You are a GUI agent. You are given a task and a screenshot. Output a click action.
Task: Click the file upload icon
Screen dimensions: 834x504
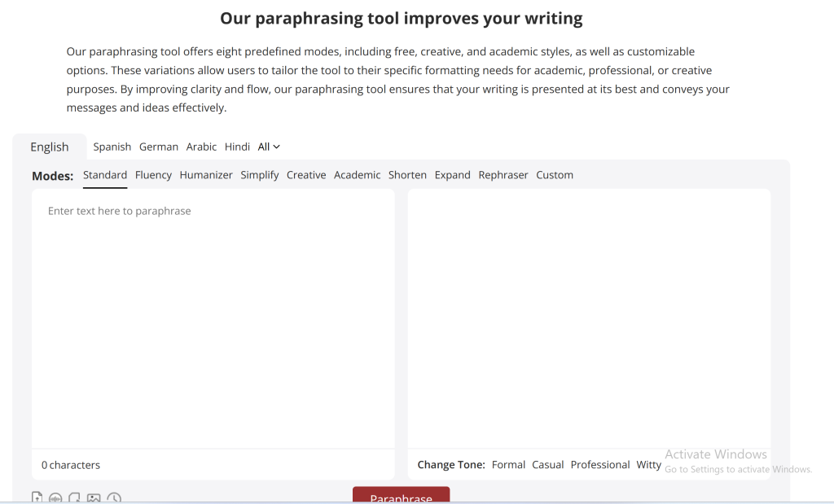(x=37, y=497)
